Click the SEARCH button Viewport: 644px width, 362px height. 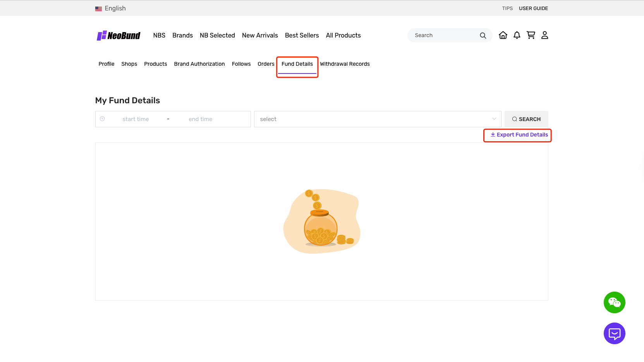point(526,119)
